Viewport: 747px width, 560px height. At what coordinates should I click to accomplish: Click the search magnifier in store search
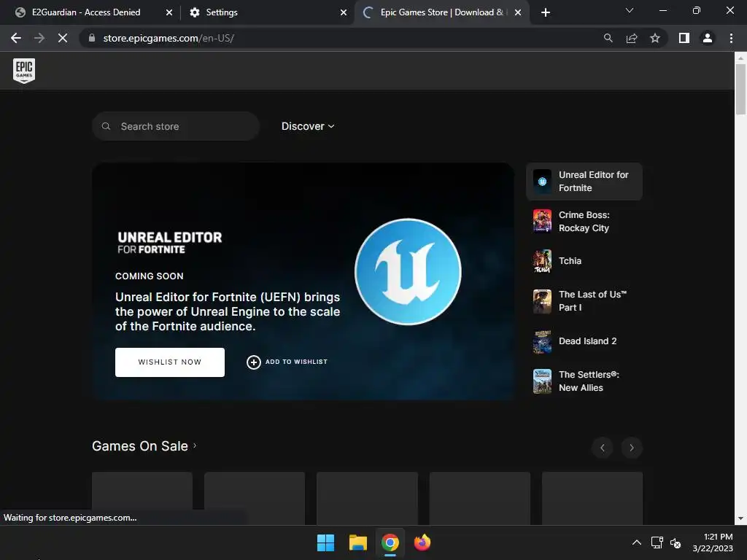[107, 126]
